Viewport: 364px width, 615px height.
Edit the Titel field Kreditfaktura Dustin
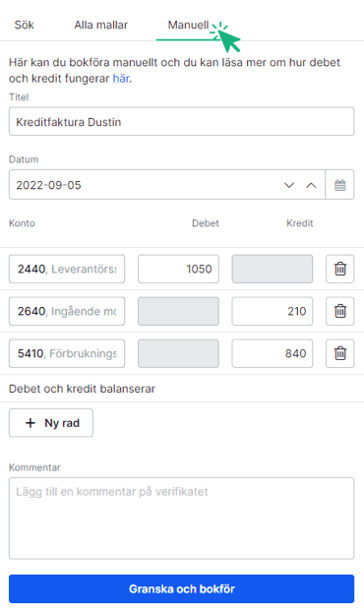tap(182, 122)
